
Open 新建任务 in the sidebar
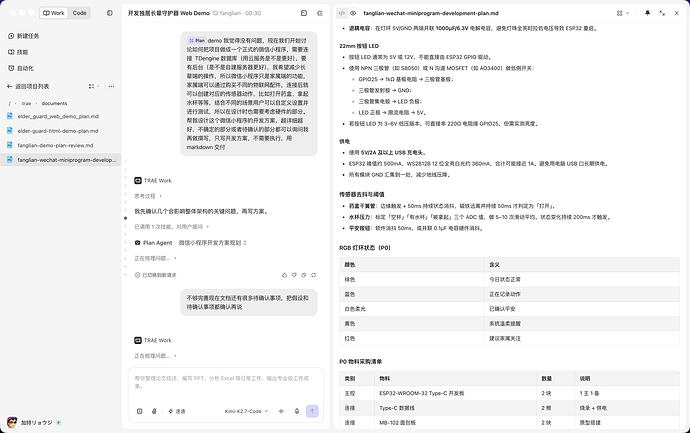tap(24, 36)
